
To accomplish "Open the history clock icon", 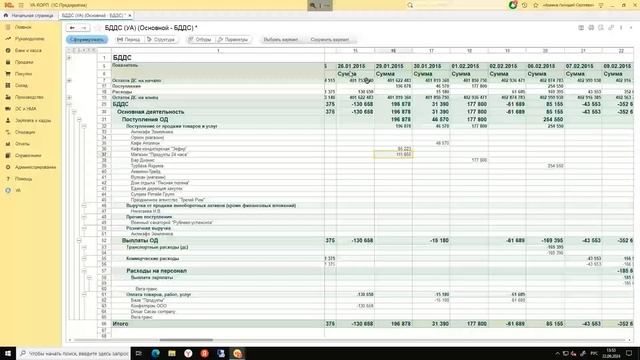I will (x=524, y=5).
